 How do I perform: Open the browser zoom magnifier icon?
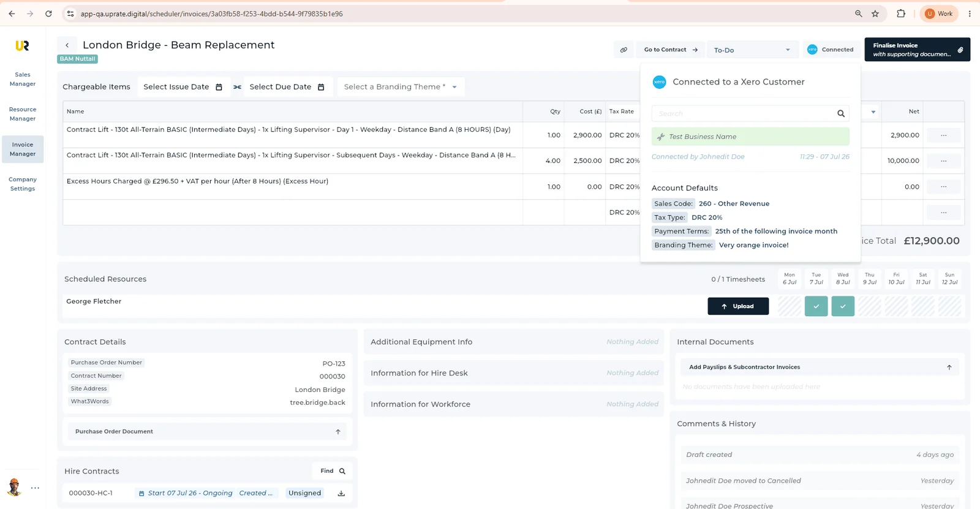(x=858, y=13)
